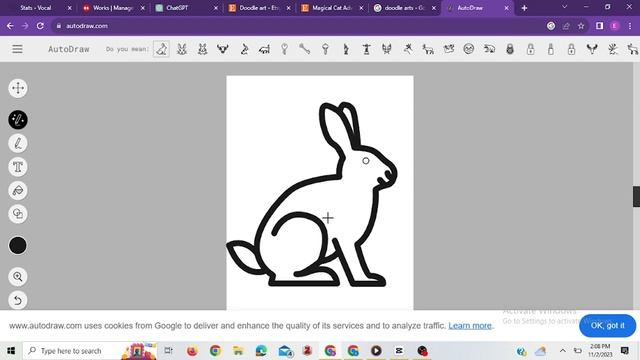Toggle the browser side panel
Image resolution: width=640 pixels, height=360 pixels.
point(599,26)
